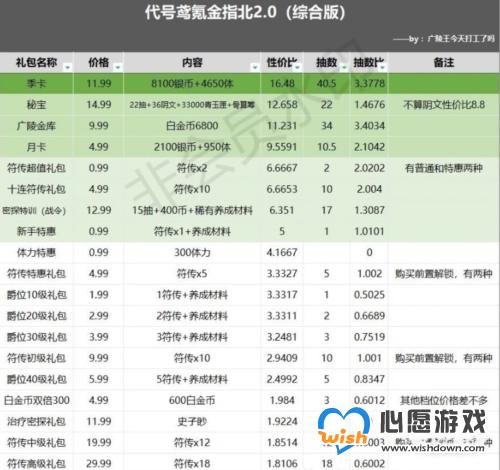Click the 抽数 value 40.5
Screen dimensions: 500x470
point(326,83)
